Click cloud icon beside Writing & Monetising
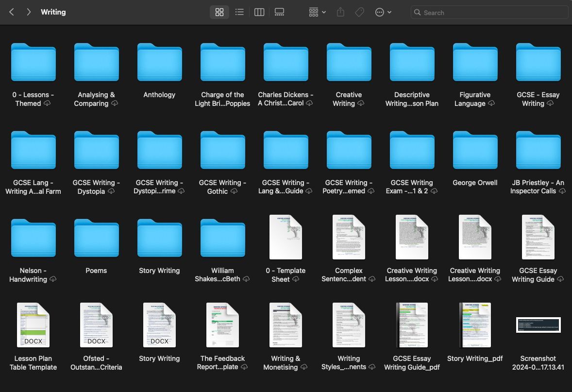Viewport: 572px width, 392px height. coord(304,367)
